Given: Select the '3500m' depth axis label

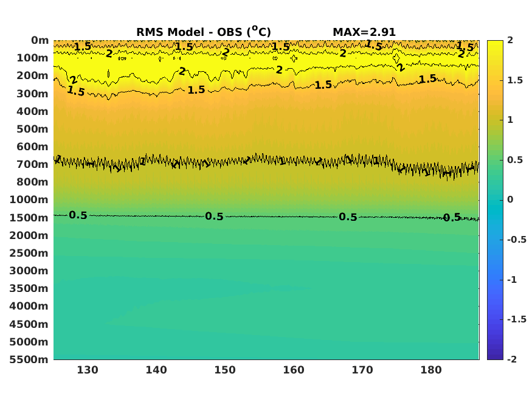Looking at the screenshot, I should click(x=29, y=288).
